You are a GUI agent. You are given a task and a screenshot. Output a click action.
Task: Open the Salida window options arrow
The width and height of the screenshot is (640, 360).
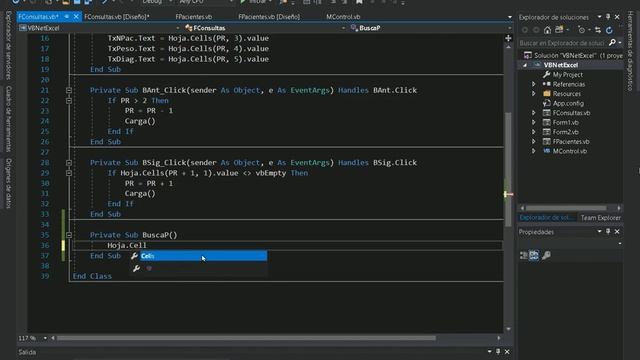click(489, 351)
